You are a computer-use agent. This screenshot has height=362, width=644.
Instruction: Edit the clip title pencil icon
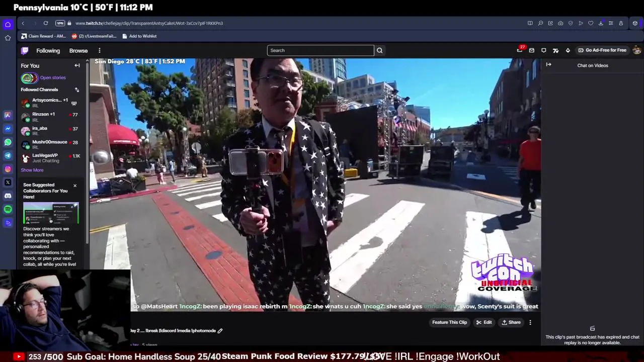pos(220,331)
